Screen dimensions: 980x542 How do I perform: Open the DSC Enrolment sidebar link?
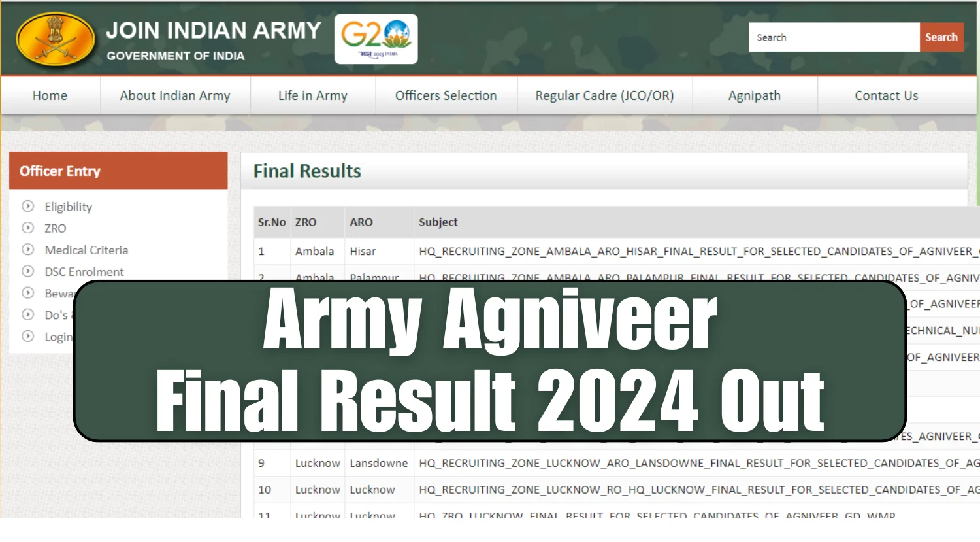(x=84, y=271)
